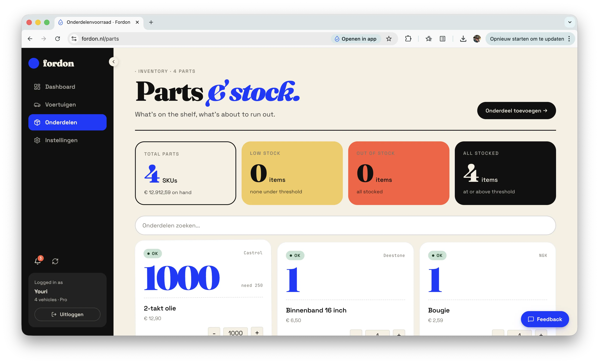599x364 pixels.
Task: Click the € 12,90 price text
Action: [x=152, y=318]
